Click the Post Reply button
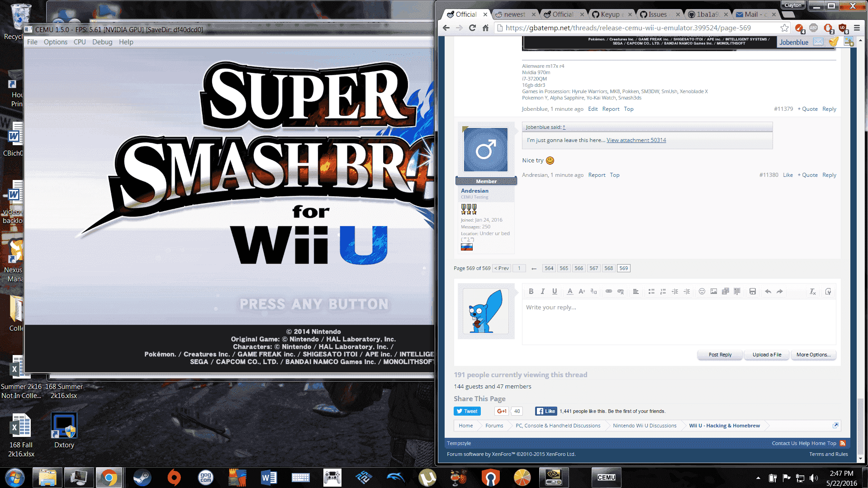Screen dimensions: 868x488 (x=720, y=355)
